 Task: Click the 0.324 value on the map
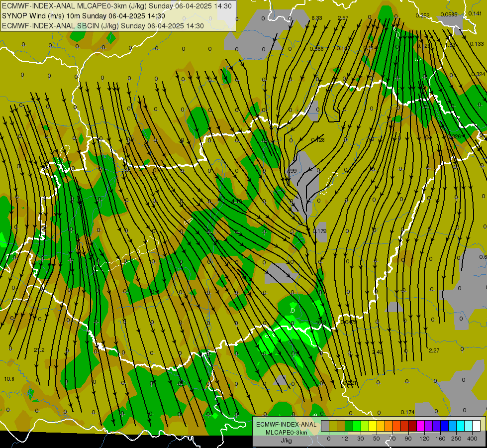tap(478, 74)
